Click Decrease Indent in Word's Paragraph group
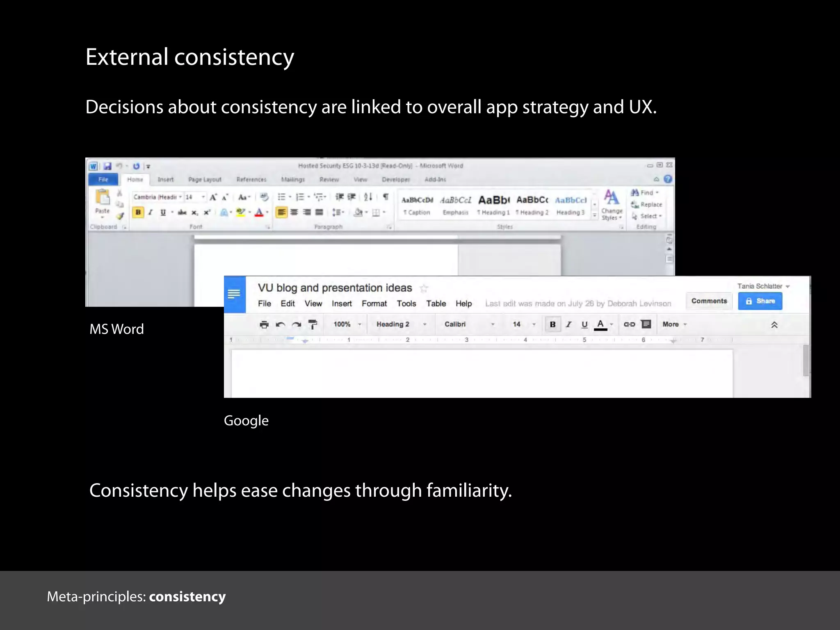 tap(339, 197)
